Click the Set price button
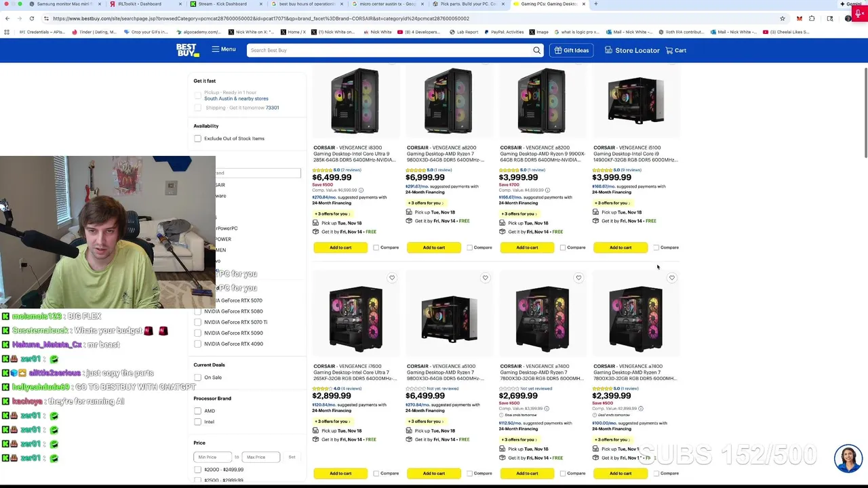The height and width of the screenshot is (488, 868). (x=292, y=457)
